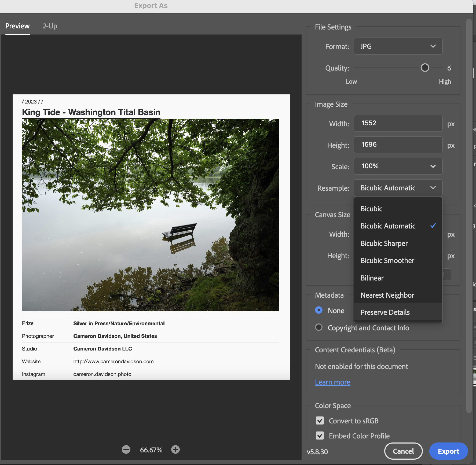Click the 66.67% zoom level text
This screenshot has width=476, height=465.
pyautogui.click(x=151, y=450)
